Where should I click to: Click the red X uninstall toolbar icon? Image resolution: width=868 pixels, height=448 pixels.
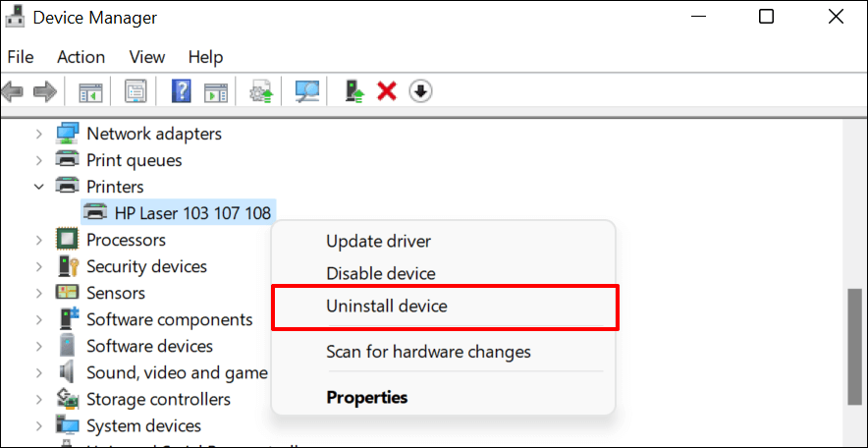coord(387,91)
